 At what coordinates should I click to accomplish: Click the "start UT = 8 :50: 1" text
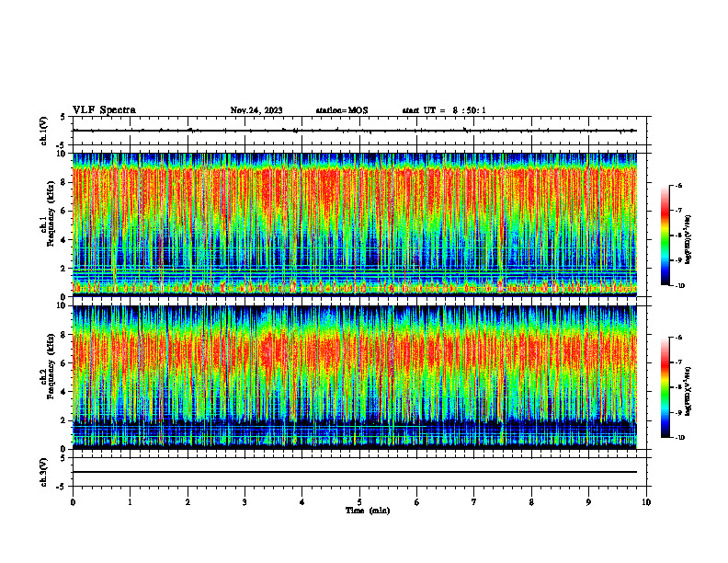pos(444,110)
